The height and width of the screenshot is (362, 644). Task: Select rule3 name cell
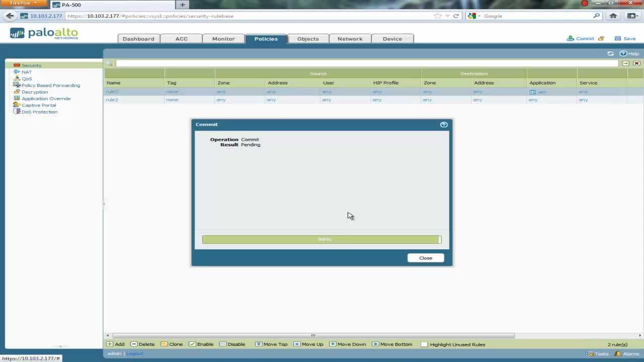pyautogui.click(x=134, y=92)
